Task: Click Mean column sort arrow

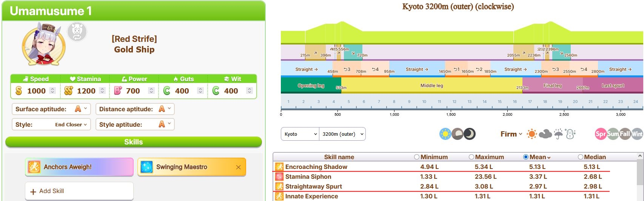Action: click(x=549, y=158)
